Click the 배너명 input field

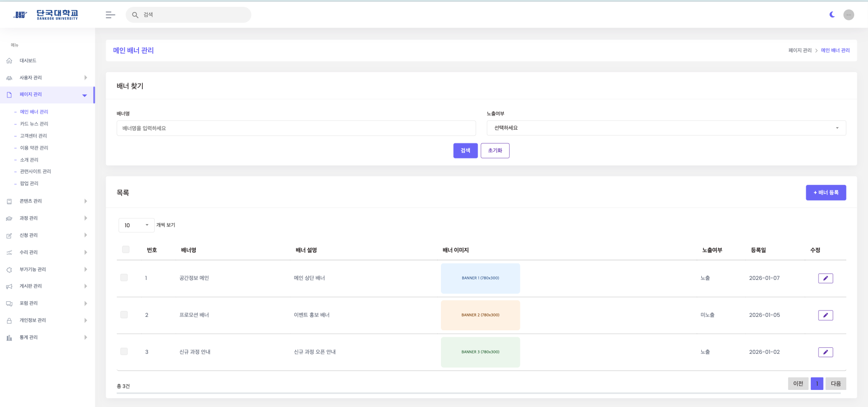[x=295, y=128]
